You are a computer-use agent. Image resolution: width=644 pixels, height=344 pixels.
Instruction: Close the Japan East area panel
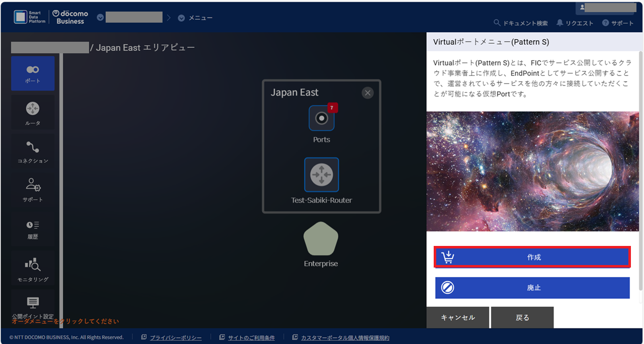(367, 93)
